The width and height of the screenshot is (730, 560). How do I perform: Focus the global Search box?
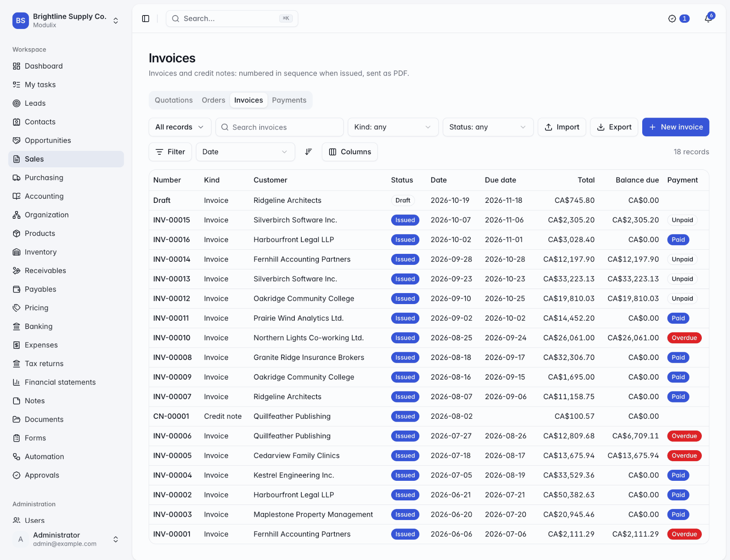pos(232,19)
